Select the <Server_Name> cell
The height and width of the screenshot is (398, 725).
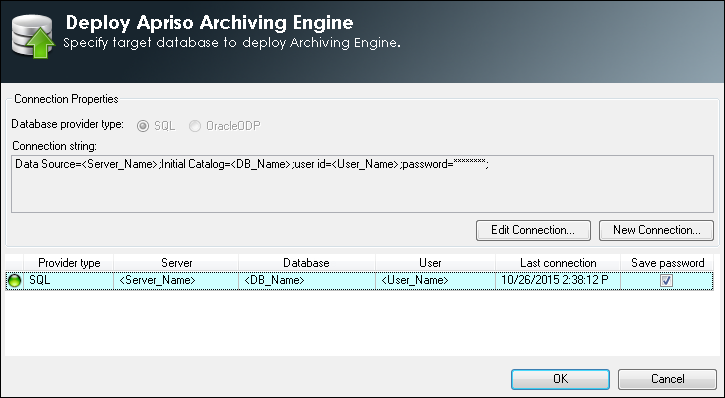coord(176,280)
